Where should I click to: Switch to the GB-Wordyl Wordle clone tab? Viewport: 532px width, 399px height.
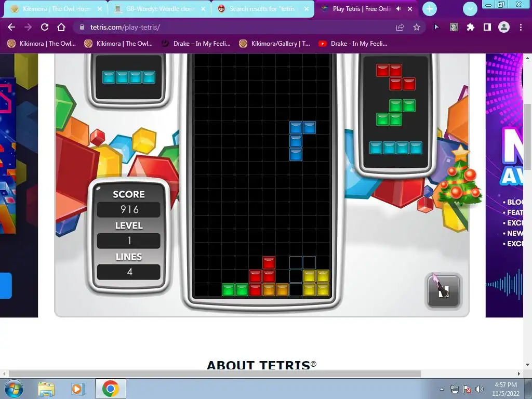(x=159, y=9)
